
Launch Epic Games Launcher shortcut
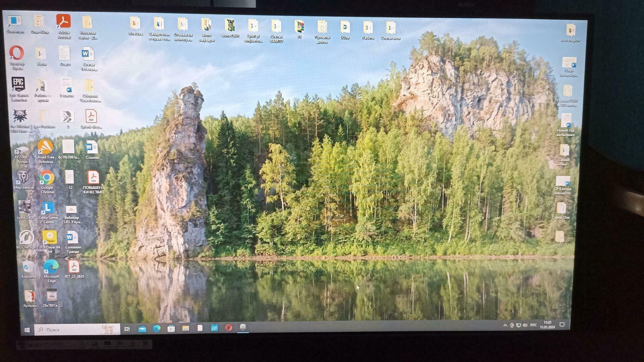pyautogui.click(x=18, y=89)
